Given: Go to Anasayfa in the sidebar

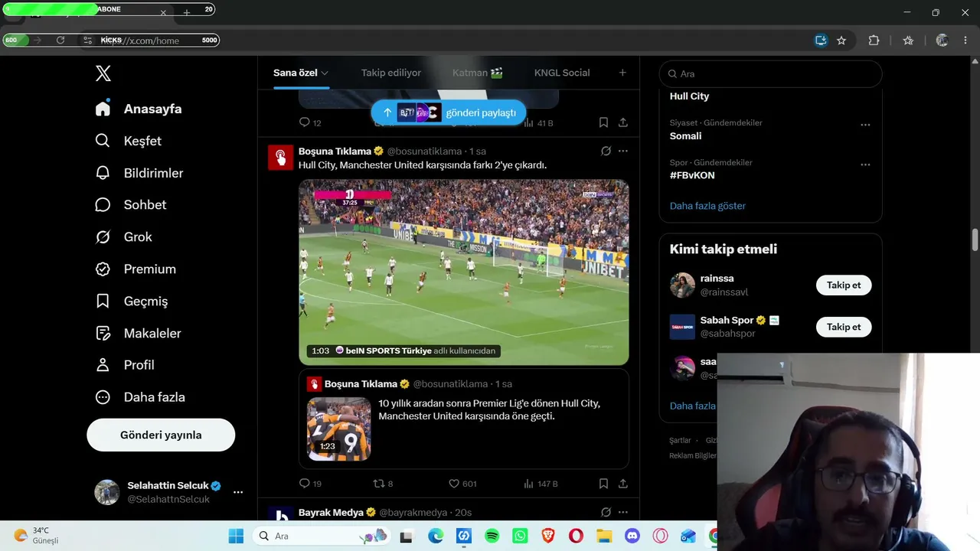Looking at the screenshot, I should pos(139,109).
